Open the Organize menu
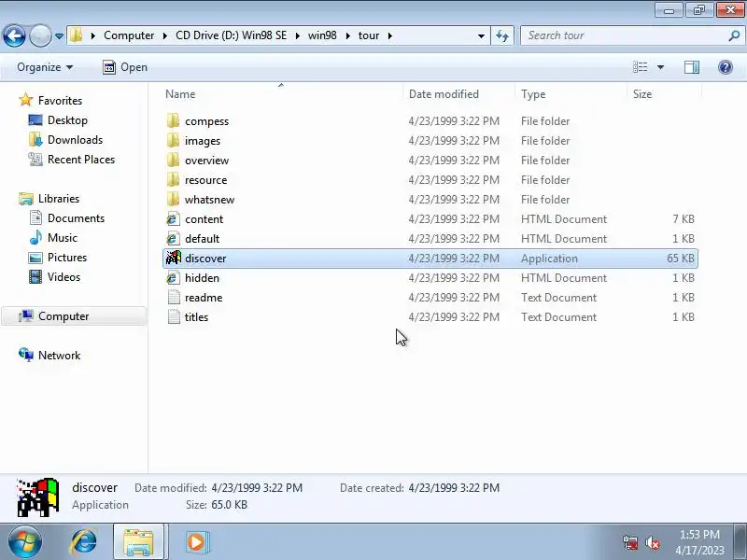 (x=45, y=67)
